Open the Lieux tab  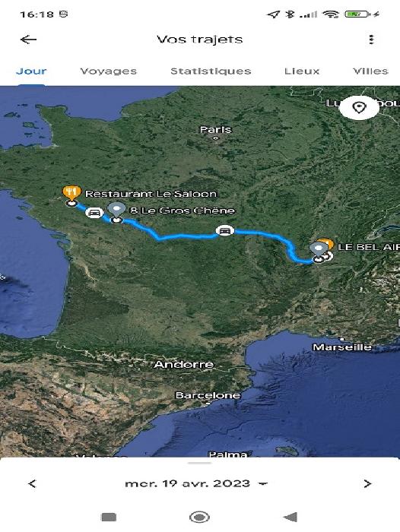click(302, 71)
